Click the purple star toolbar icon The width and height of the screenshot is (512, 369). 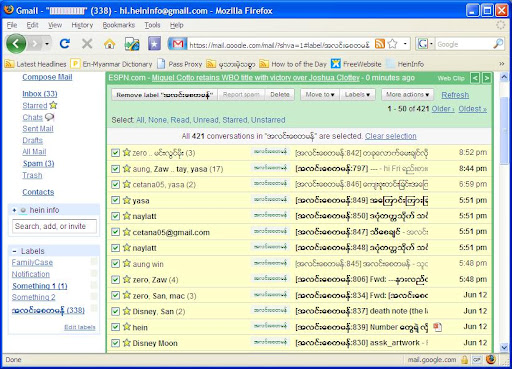154,44
